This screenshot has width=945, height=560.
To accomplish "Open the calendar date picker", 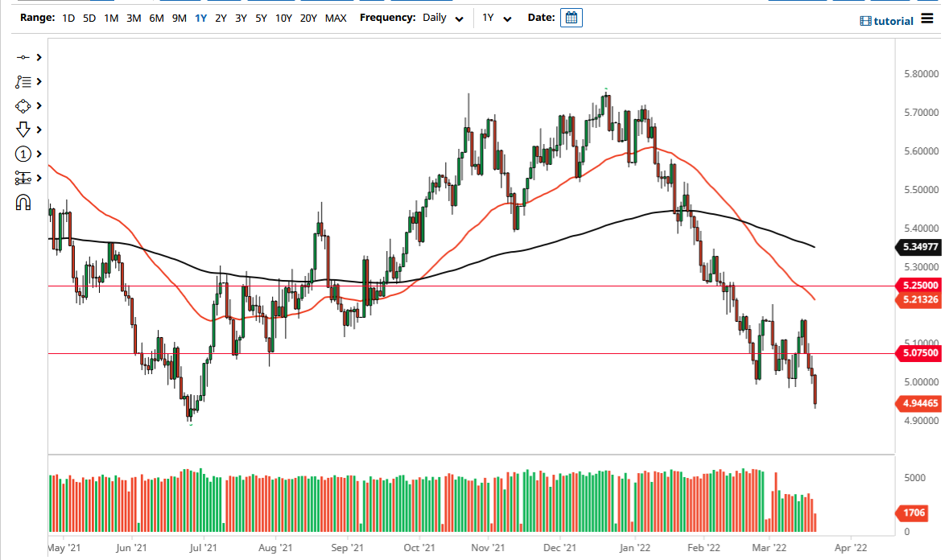I will click(571, 17).
